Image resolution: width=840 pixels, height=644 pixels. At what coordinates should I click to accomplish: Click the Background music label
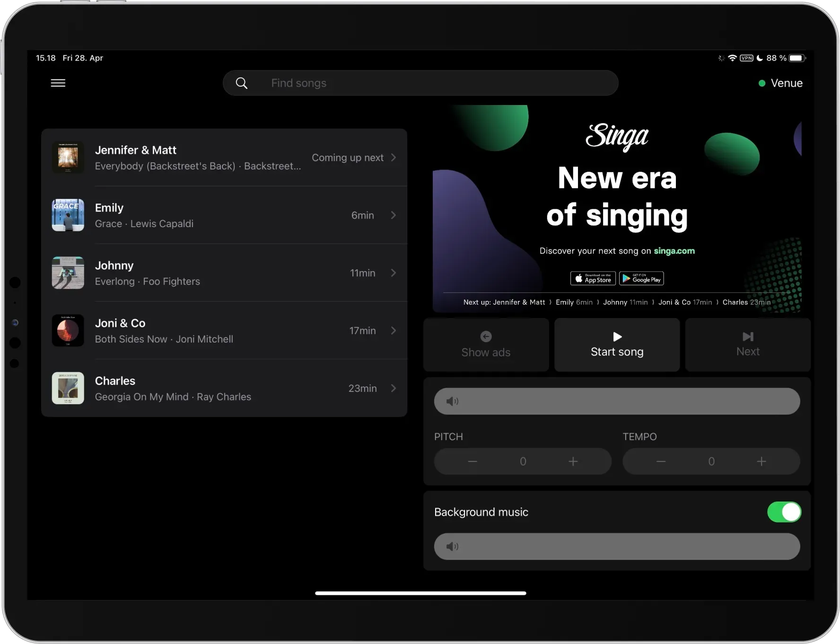[x=481, y=512]
